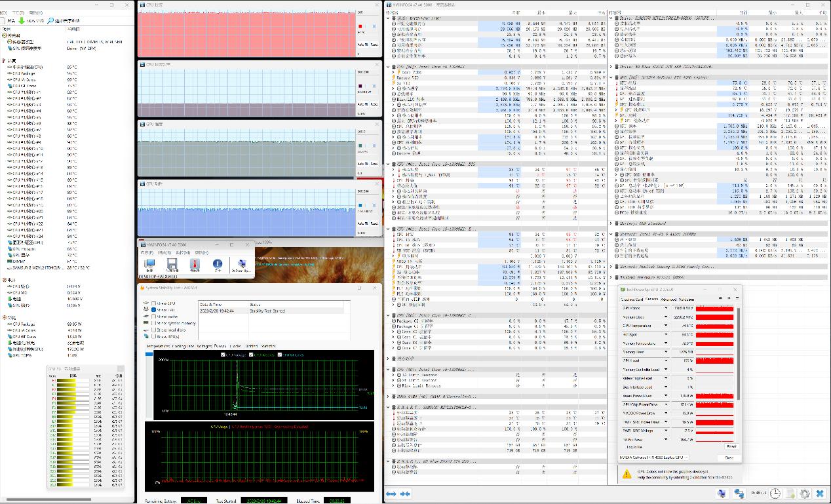
Task: Click the green arrow BIOS update icon
Action: point(21,21)
